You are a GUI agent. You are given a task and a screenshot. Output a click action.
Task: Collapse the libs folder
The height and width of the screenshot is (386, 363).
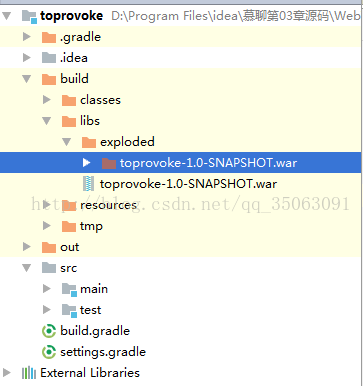[47, 121]
